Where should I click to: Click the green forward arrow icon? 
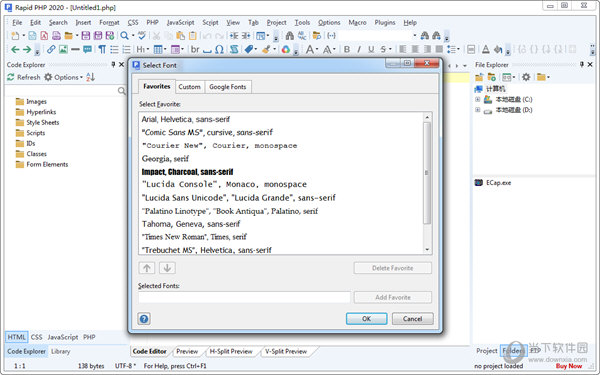(x=27, y=49)
